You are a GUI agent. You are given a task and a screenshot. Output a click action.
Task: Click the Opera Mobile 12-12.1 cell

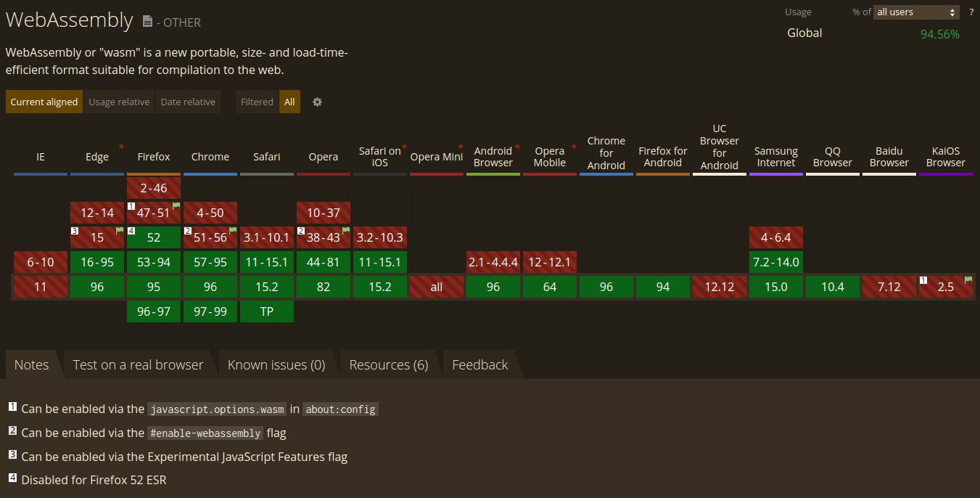[550, 262]
